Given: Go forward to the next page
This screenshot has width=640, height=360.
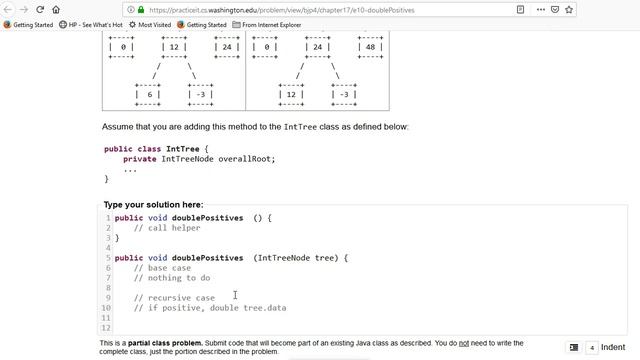Looking at the screenshot, I should click(x=24, y=9).
